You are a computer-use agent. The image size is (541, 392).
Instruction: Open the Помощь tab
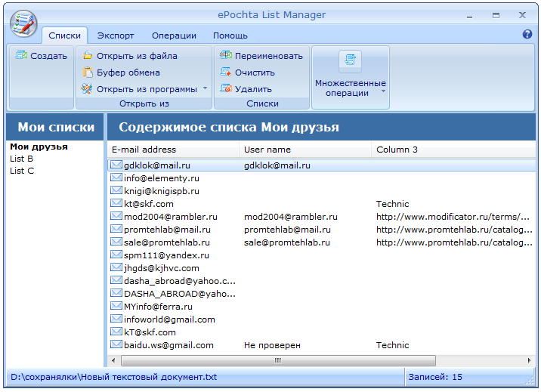(x=230, y=35)
